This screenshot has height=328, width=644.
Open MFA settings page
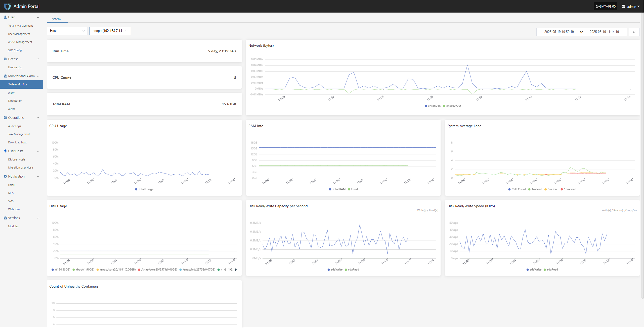point(11,193)
